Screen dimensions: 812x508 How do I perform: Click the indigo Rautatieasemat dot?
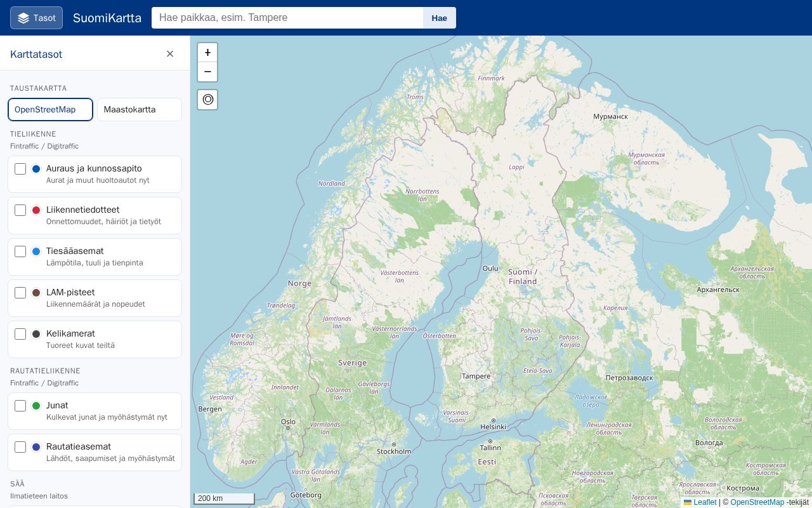36,447
